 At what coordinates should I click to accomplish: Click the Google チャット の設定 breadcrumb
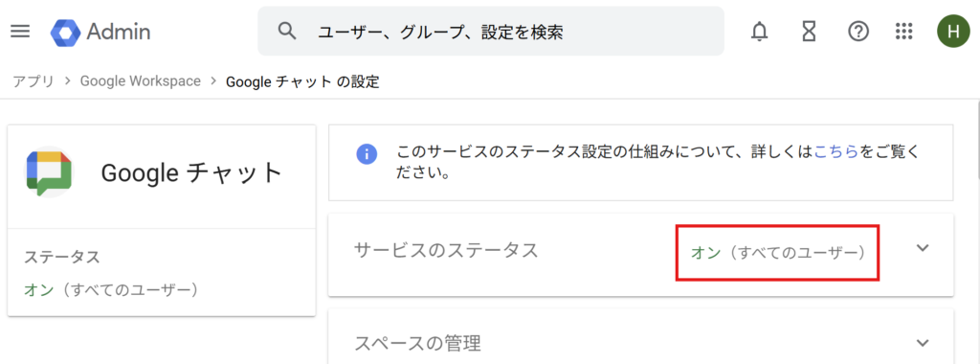302,81
